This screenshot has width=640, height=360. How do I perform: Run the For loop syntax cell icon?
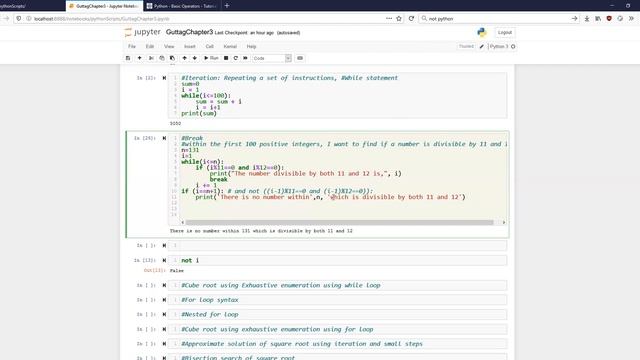tap(164, 300)
